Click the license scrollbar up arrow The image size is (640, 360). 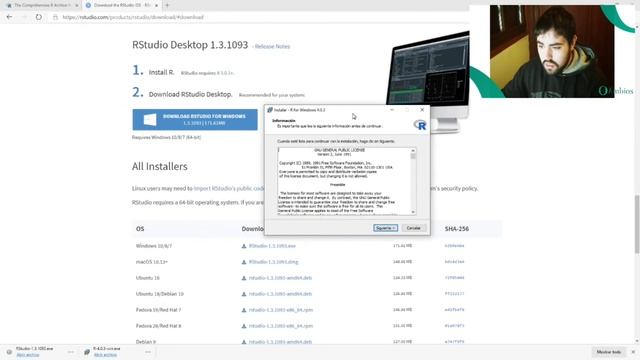pyautogui.click(x=413, y=151)
